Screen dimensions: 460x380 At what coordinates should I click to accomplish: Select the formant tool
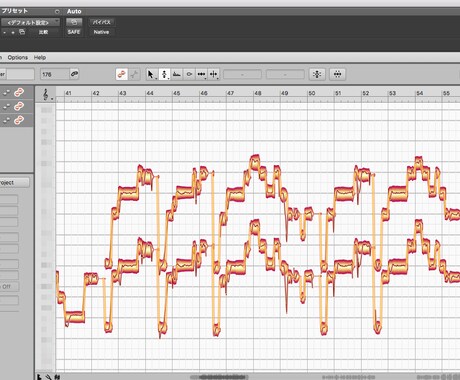coord(177,74)
